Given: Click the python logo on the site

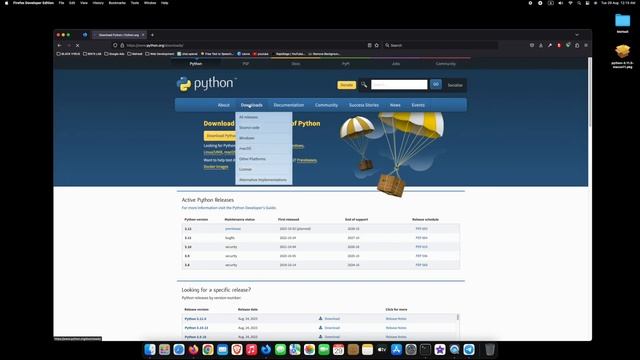Looking at the screenshot, I should coord(206,84).
